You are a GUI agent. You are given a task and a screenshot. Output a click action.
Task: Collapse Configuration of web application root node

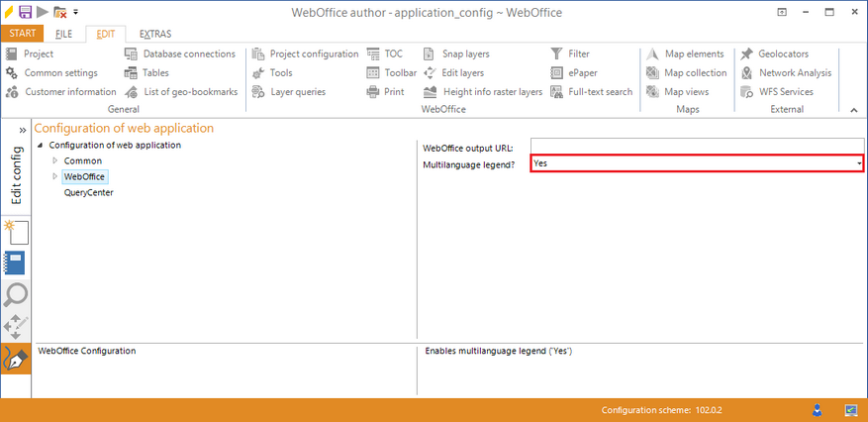(41, 145)
